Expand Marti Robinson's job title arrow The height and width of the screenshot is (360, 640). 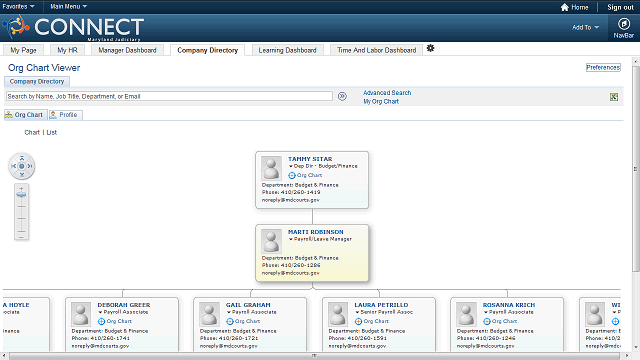(291, 239)
